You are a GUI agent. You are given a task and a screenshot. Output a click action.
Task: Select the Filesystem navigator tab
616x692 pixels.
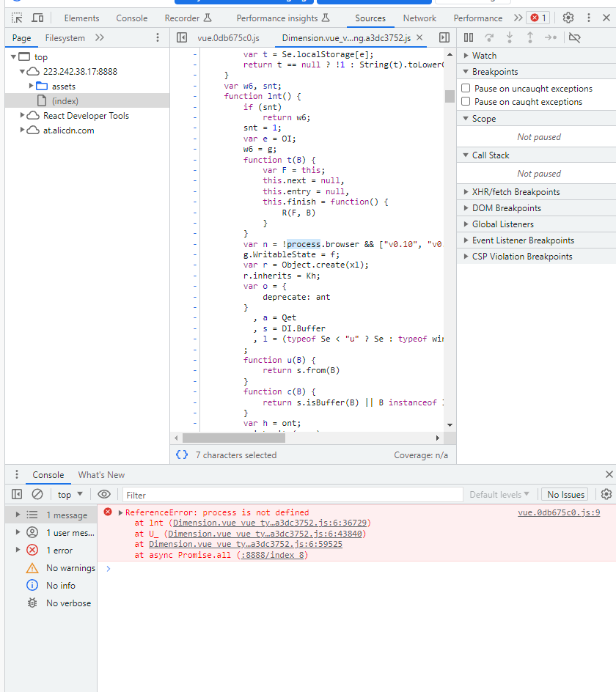coord(65,38)
